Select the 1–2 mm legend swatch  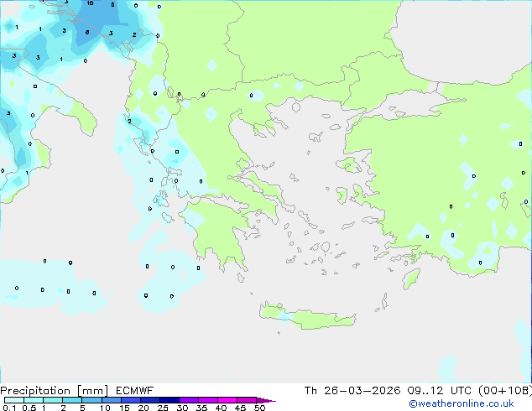[x=53, y=400]
